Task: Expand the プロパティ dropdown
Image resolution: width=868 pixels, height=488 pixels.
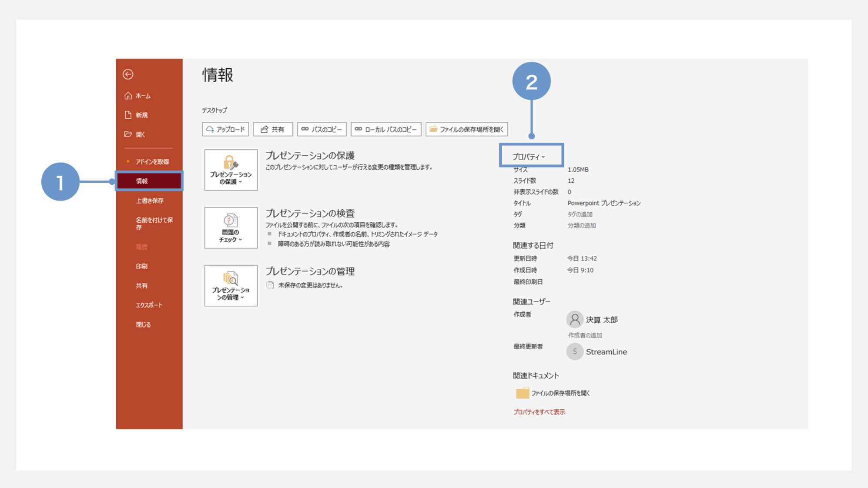Action: click(x=529, y=157)
